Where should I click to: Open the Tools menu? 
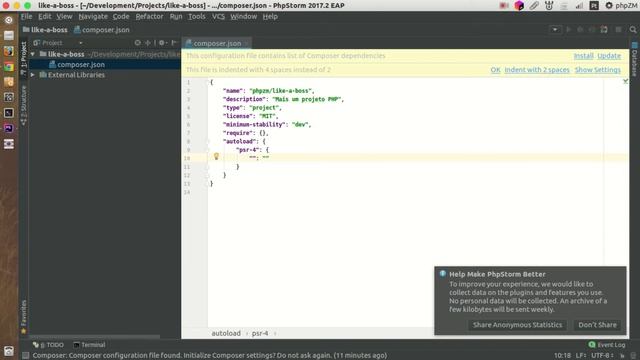click(x=196, y=16)
